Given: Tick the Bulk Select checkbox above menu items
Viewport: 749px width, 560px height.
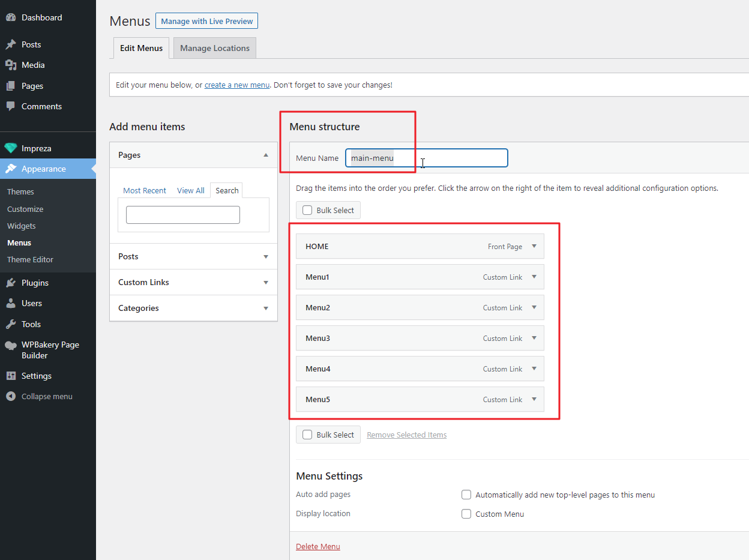Looking at the screenshot, I should pos(307,210).
